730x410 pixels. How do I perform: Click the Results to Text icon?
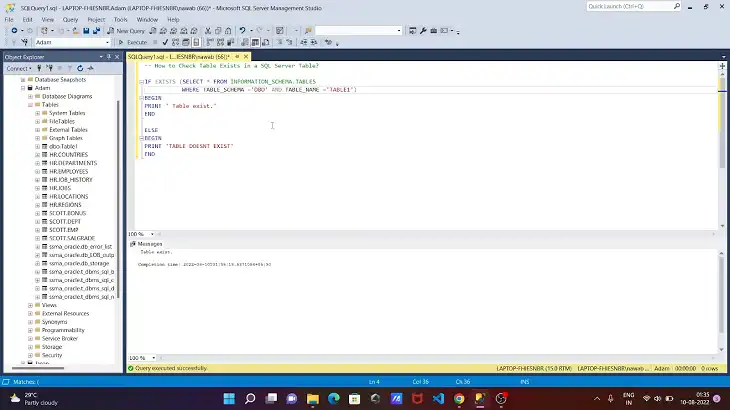click(x=245, y=42)
